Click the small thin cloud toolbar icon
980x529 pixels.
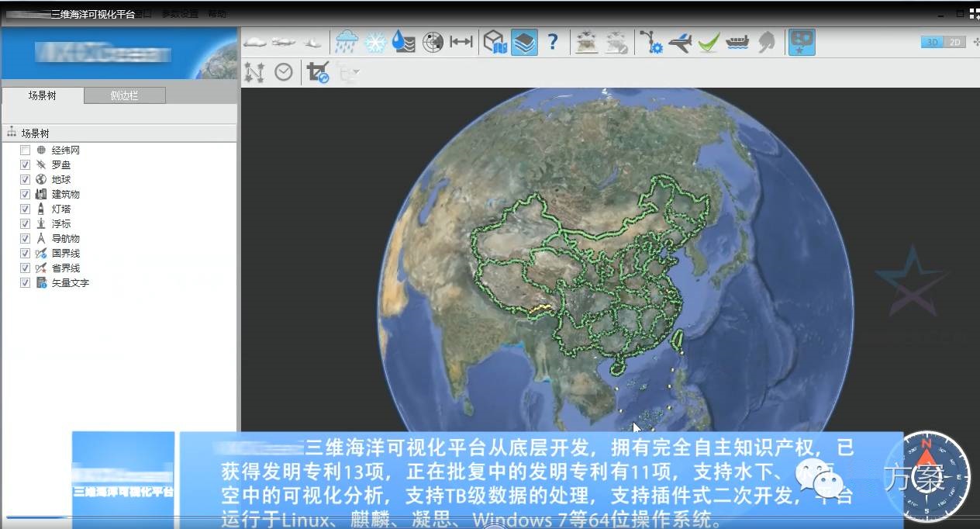click(312, 42)
